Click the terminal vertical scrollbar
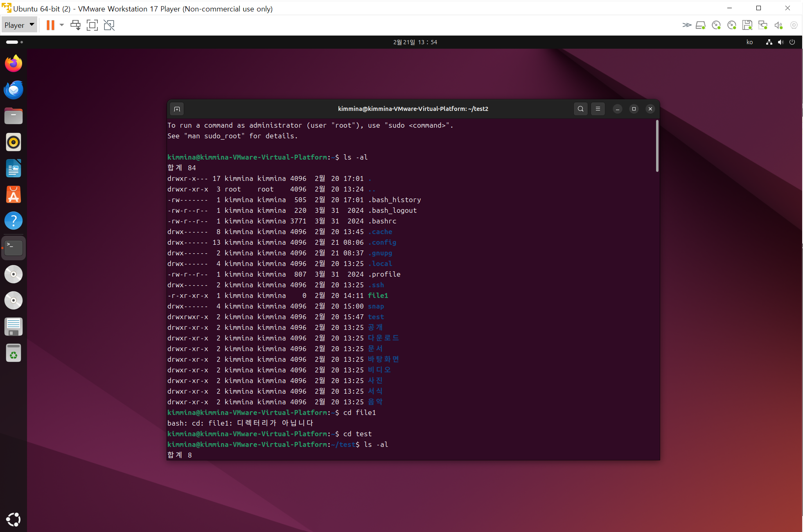Screen dimensions: 803x532 point(657,146)
